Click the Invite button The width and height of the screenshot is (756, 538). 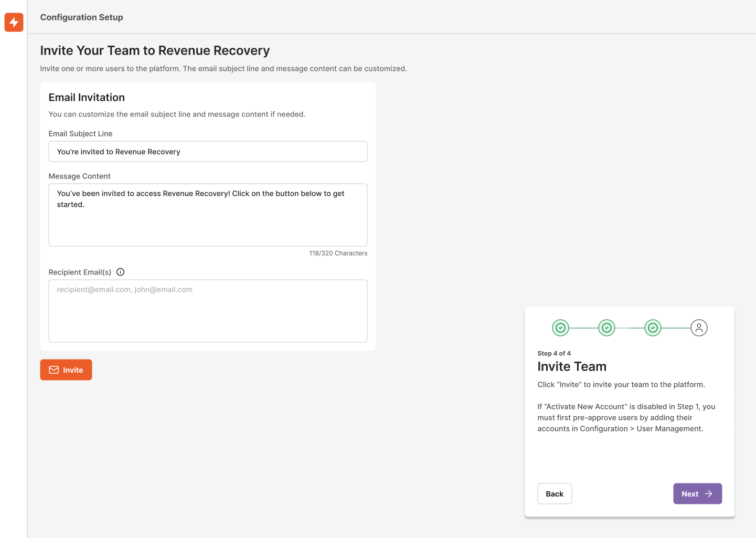coord(66,370)
